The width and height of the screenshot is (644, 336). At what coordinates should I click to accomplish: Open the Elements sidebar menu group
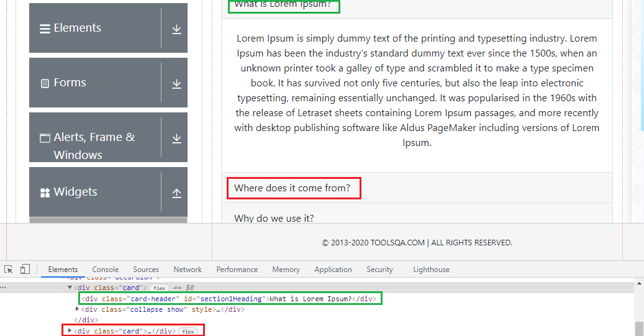pos(108,28)
